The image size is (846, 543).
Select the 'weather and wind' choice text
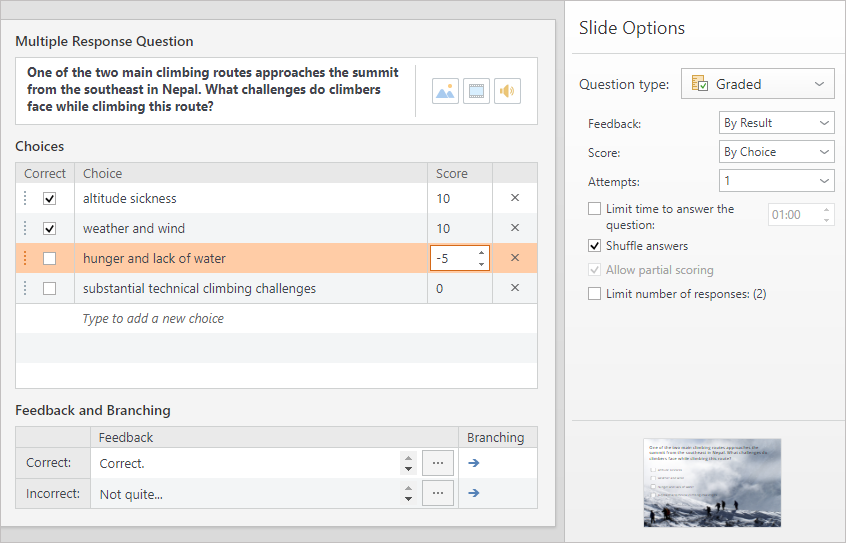(x=134, y=228)
